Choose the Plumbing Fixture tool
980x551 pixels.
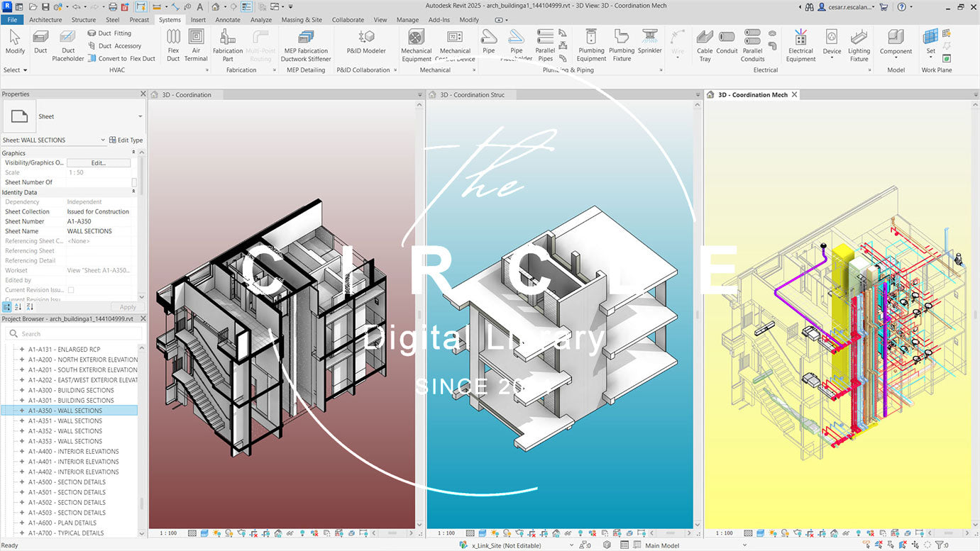pyautogui.click(x=622, y=45)
